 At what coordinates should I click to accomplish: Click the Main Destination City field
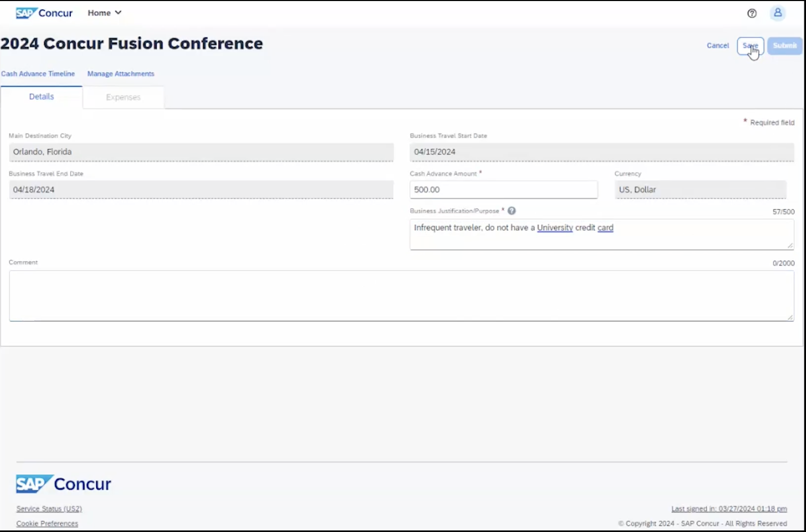[201, 152]
